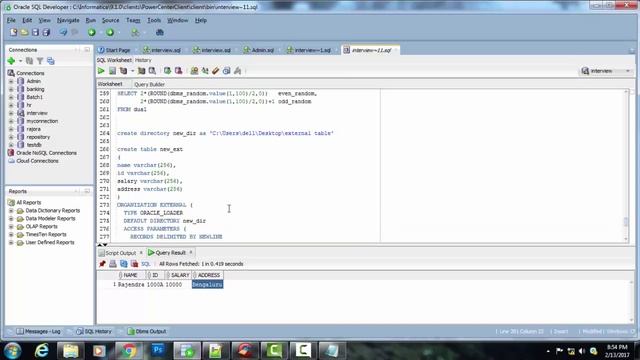Expand the Admin connection node
The image size is (640, 360).
point(11,81)
